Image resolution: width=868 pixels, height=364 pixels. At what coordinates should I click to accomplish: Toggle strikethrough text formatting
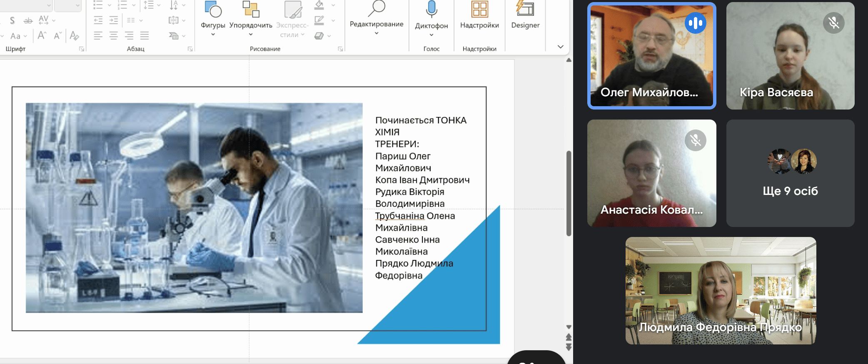tap(28, 20)
